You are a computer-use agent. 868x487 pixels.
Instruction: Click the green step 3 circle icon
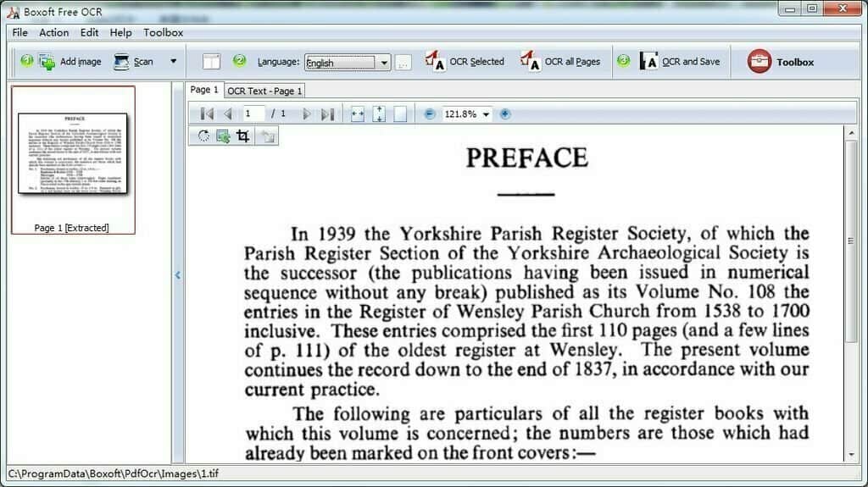(623, 60)
